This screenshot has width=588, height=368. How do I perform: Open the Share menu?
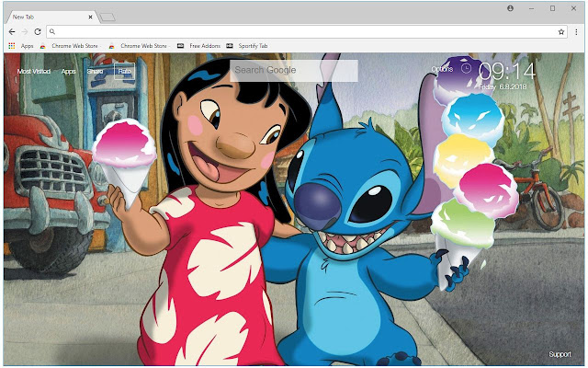point(95,72)
